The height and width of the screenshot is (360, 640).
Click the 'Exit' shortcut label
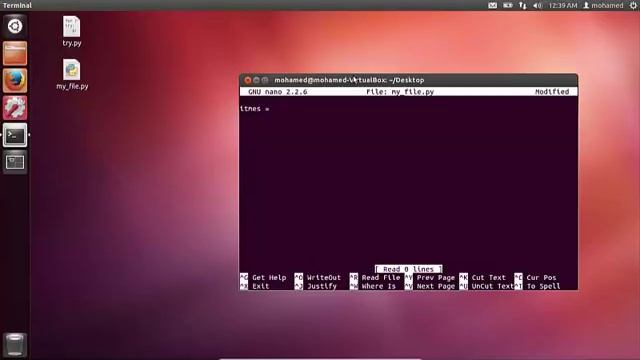tap(260, 286)
